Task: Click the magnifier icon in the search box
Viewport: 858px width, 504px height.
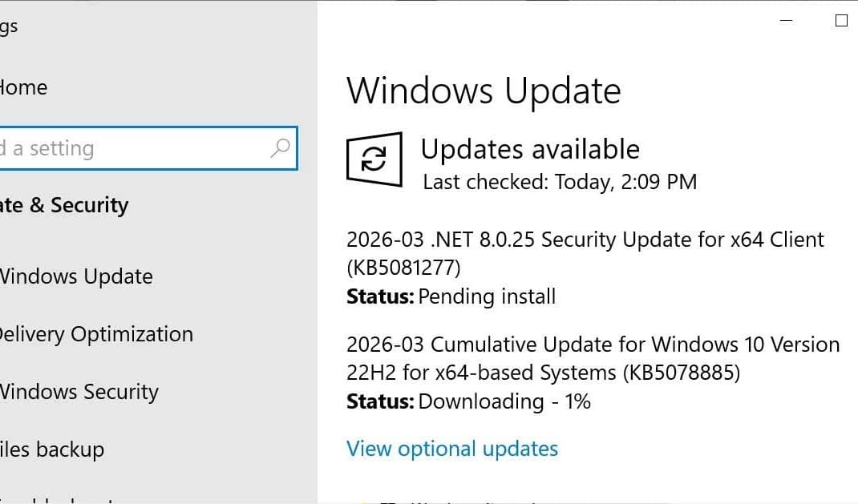Action: pos(280,148)
